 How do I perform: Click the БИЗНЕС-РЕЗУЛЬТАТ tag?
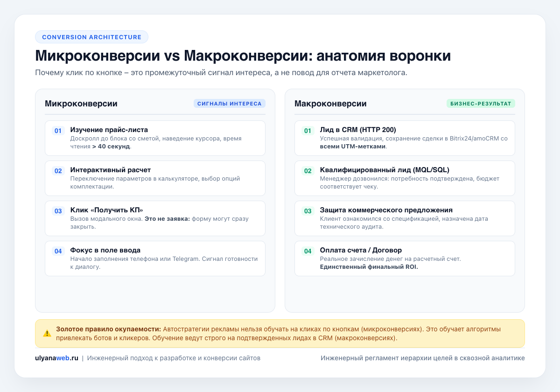click(481, 104)
